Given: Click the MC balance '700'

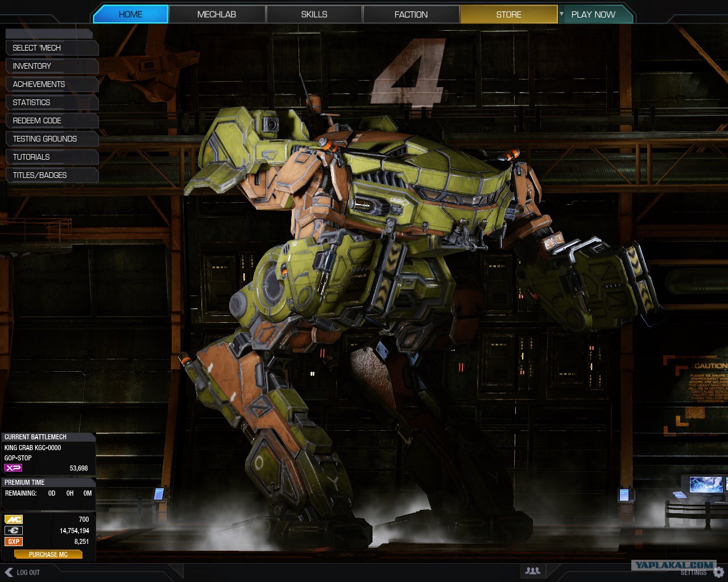Looking at the screenshot, I should 84,519.
